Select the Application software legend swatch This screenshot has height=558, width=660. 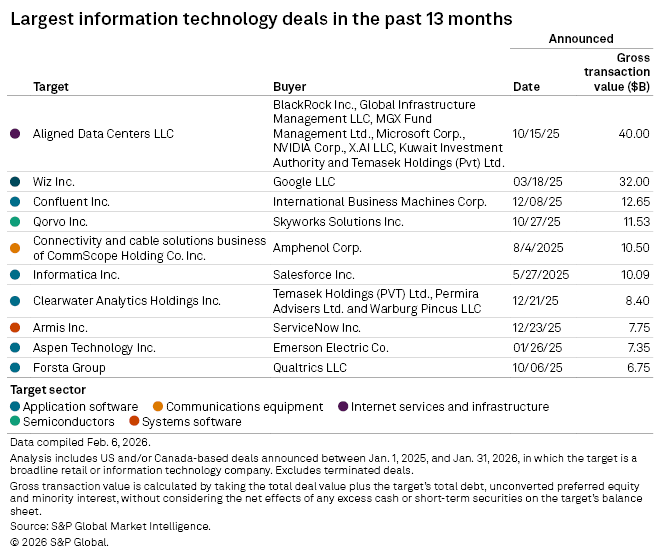pyautogui.click(x=15, y=407)
